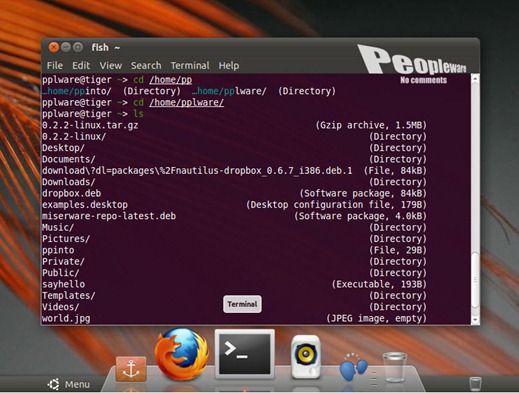Click the Templates/ directory entry

[x=69, y=296]
